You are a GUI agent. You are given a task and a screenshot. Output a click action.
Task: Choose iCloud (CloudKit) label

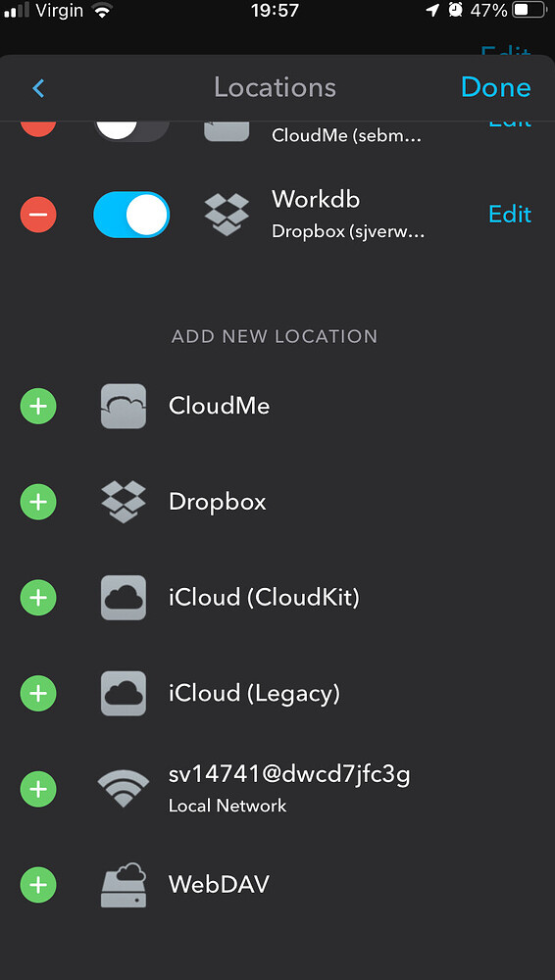[264, 598]
